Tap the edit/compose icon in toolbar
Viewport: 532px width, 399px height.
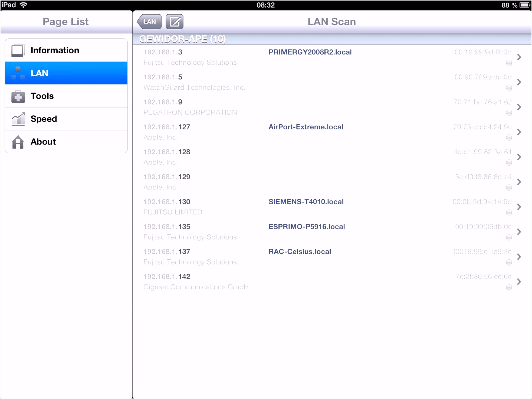pyautogui.click(x=174, y=21)
